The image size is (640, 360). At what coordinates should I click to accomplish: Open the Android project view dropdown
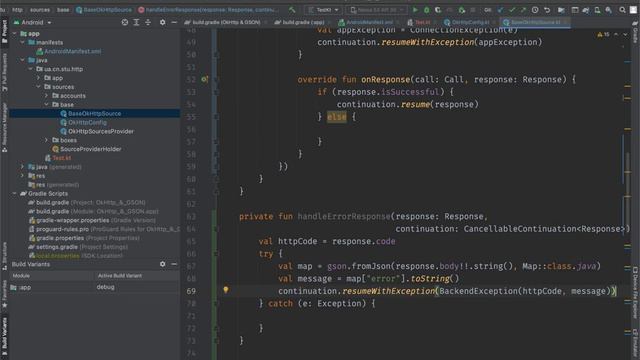(x=33, y=22)
